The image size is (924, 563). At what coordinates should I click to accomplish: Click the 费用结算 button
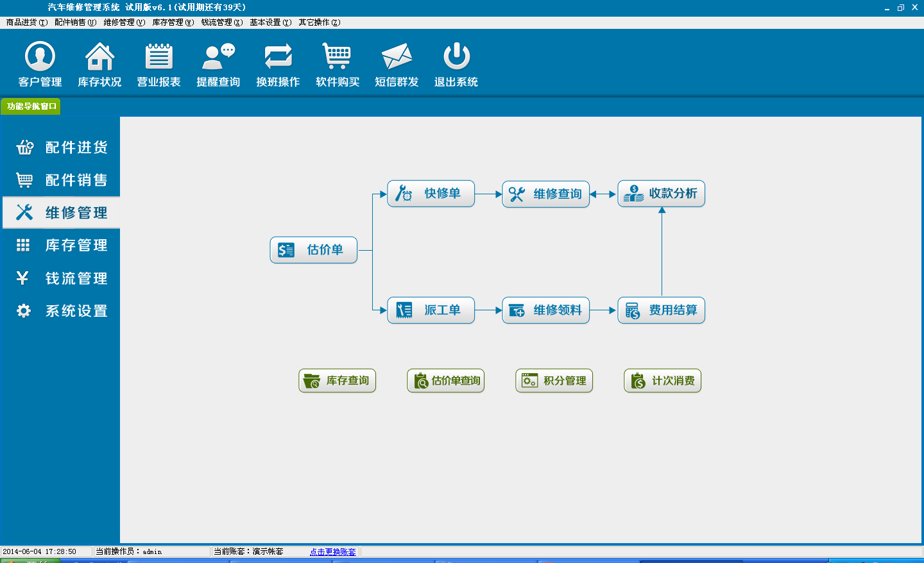point(661,310)
